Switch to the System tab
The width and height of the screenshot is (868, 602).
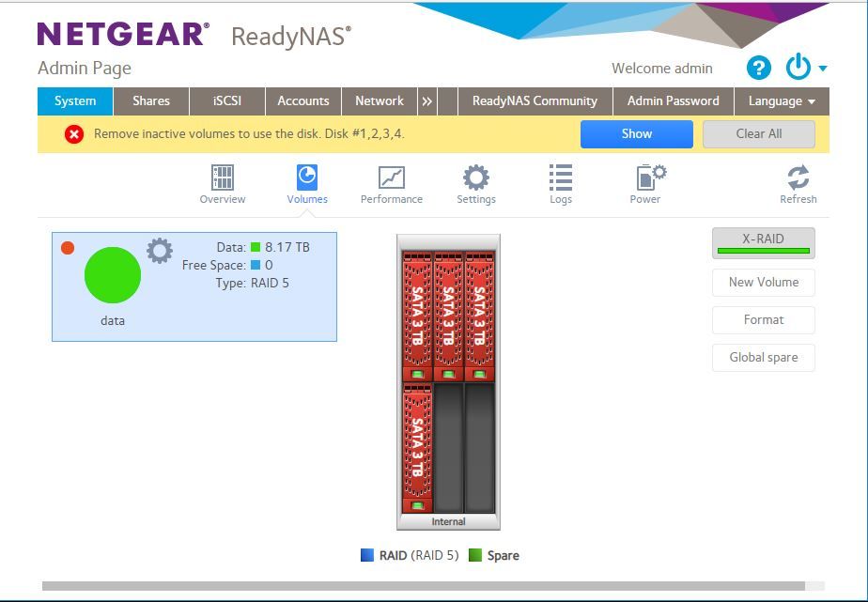pos(75,101)
